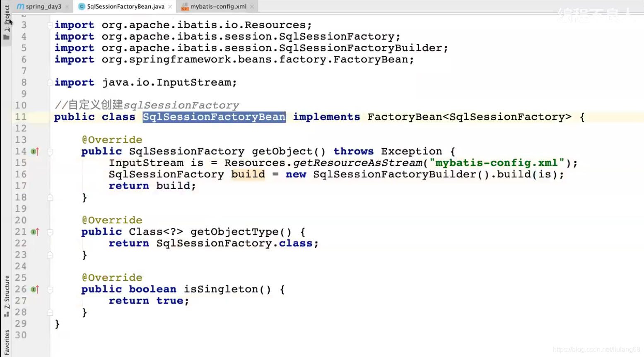Close the mybatis-config.xml tab
Image resolution: width=644 pixels, height=357 pixels.
[x=252, y=7]
